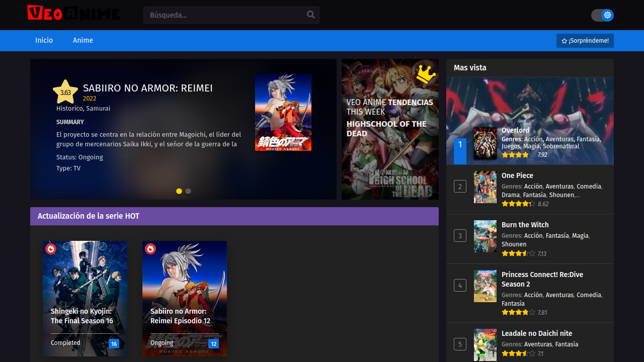This screenshot has height=362, width=644.
Task: Click hot flame icon on Shingeki card
Action: pyautogui.click(x=51, y=249)
